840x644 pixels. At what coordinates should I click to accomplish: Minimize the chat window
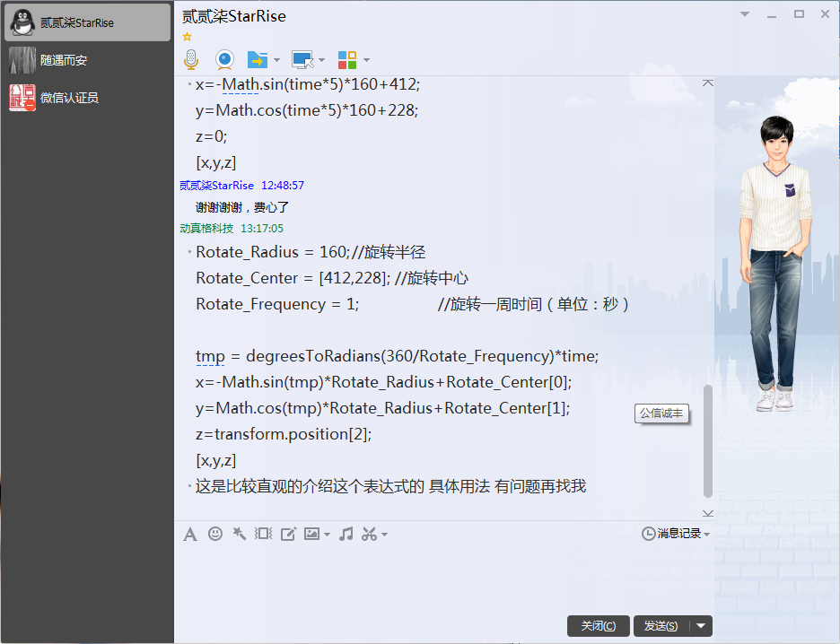tap(772, 15)
